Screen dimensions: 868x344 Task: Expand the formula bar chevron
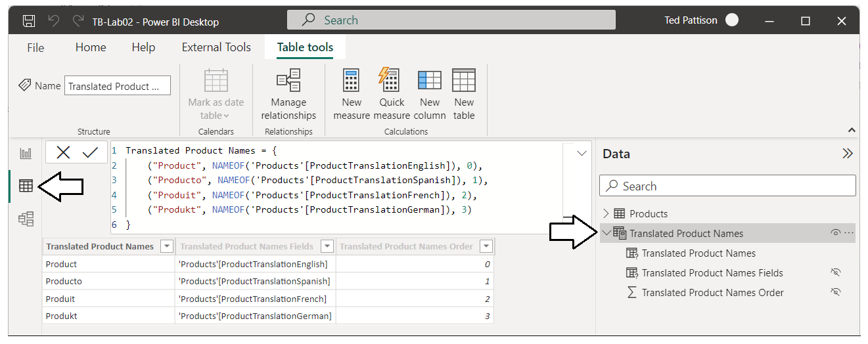[x=582, y=154]
